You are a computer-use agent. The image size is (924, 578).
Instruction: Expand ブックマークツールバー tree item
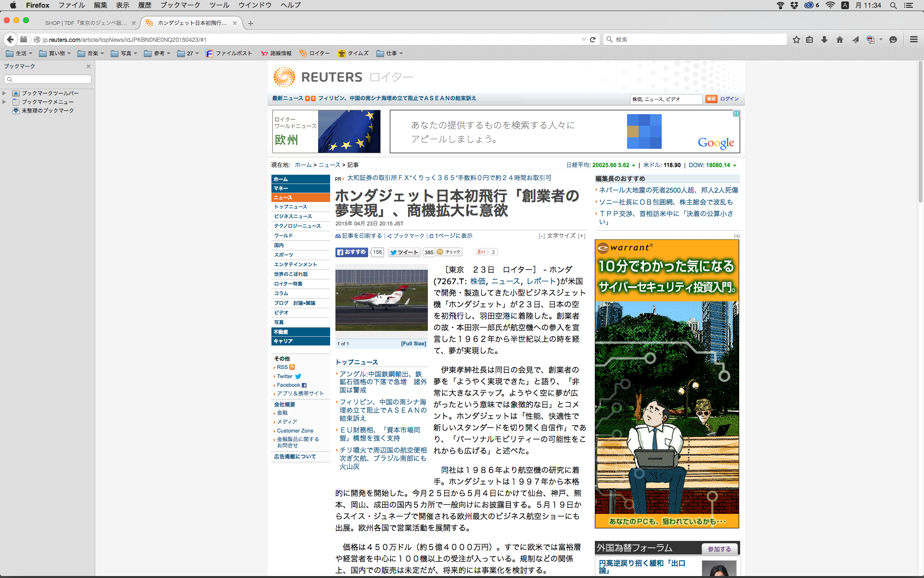[x=4, y=93]
